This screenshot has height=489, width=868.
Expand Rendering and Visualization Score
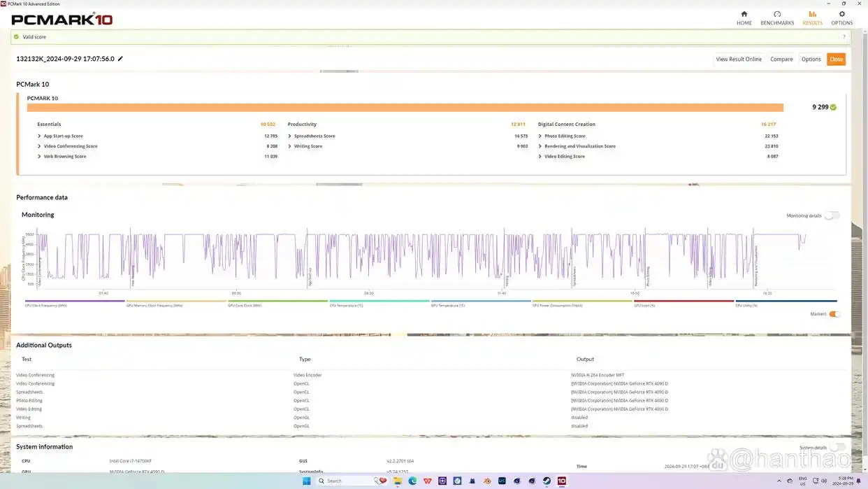coord(540,146)
